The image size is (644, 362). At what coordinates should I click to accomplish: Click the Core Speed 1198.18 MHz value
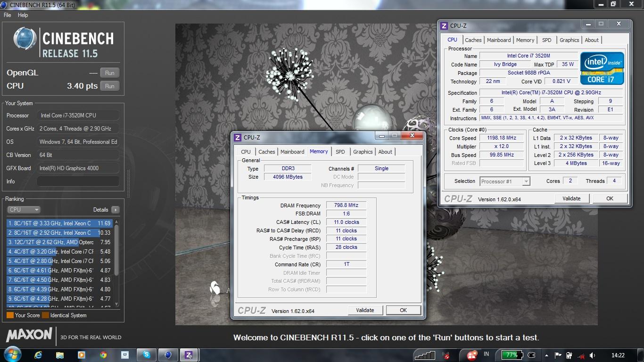tap(501, 138)
